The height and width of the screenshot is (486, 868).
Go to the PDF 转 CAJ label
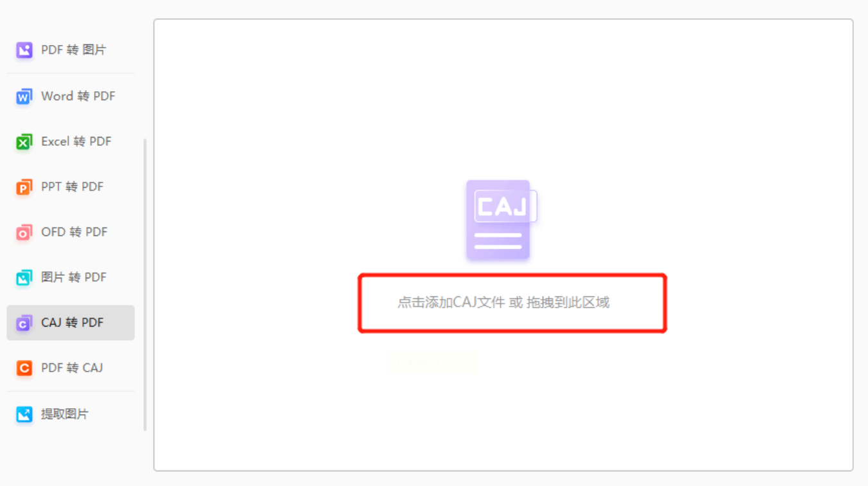pyautogui.click(x=72, y=368)
